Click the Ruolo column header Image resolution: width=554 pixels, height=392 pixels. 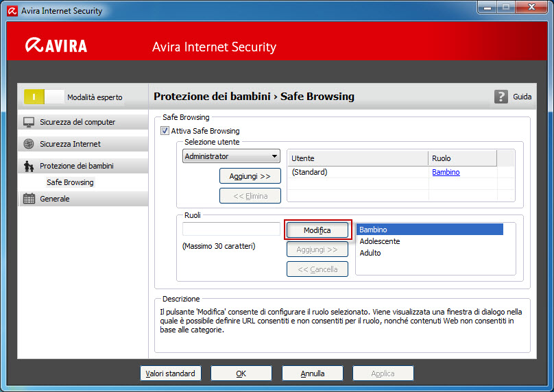[463, 158]
